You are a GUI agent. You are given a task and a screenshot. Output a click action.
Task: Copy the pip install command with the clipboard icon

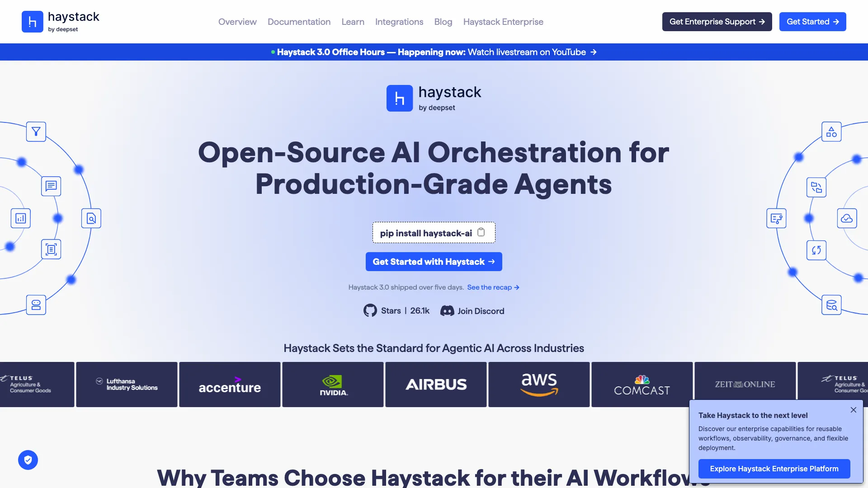point(481,232)
